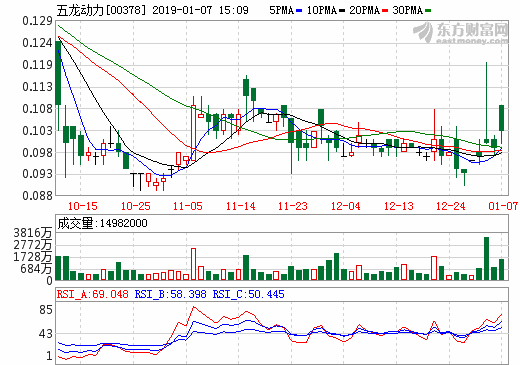
Task: Click the 11-14 date label
Action: [x=240, y=206]
